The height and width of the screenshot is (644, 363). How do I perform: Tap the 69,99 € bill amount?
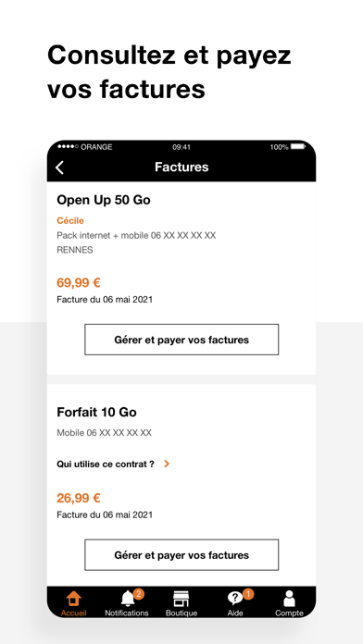(x=79, y=283)
